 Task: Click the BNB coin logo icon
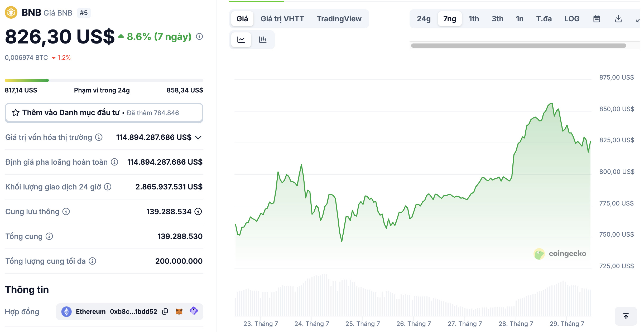click(x=11, y=12)
